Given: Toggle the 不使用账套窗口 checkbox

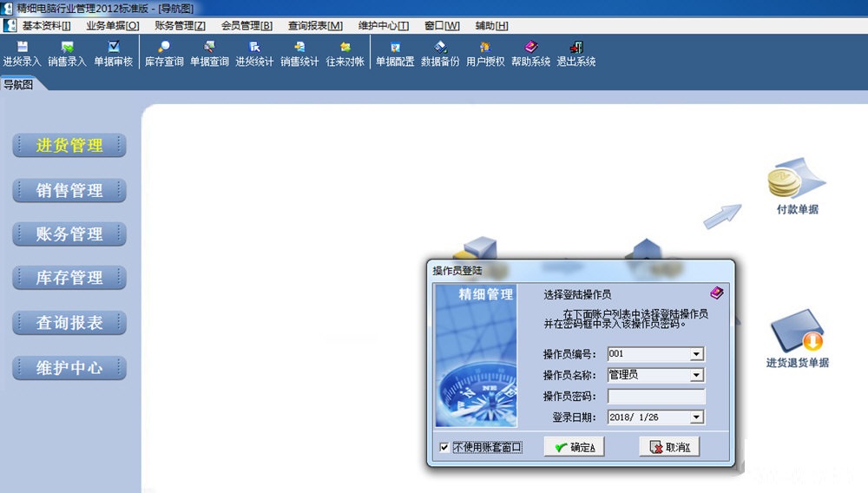Looking at the screenshot, I should [x=444, y=447].
